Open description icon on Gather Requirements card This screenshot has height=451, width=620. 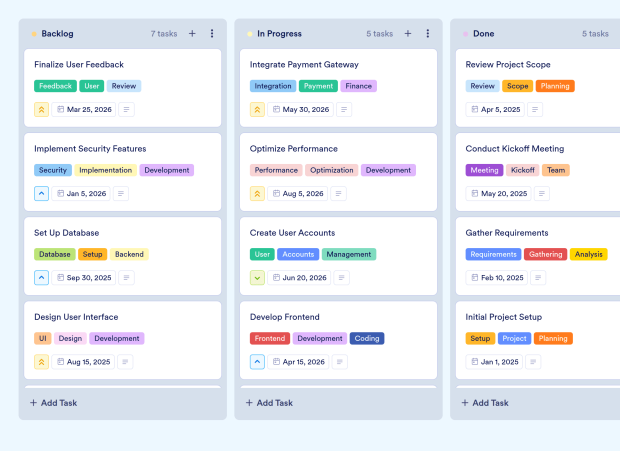(x=538, y=278)
